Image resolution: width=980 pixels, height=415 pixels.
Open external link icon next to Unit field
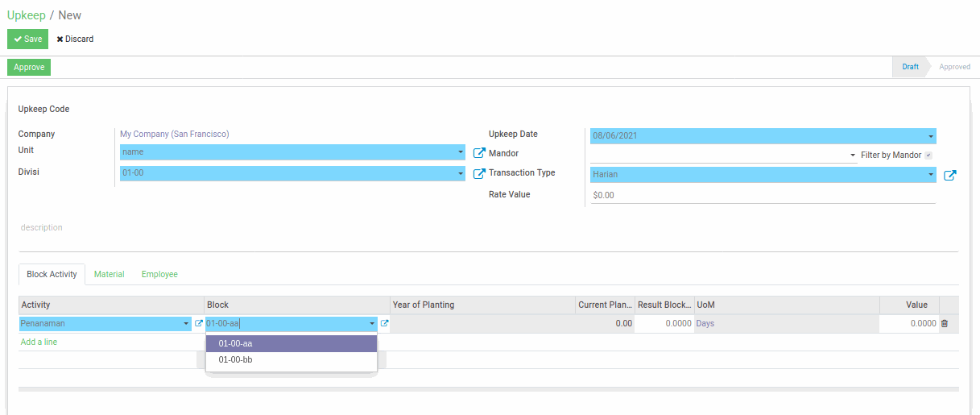point(479,153)
